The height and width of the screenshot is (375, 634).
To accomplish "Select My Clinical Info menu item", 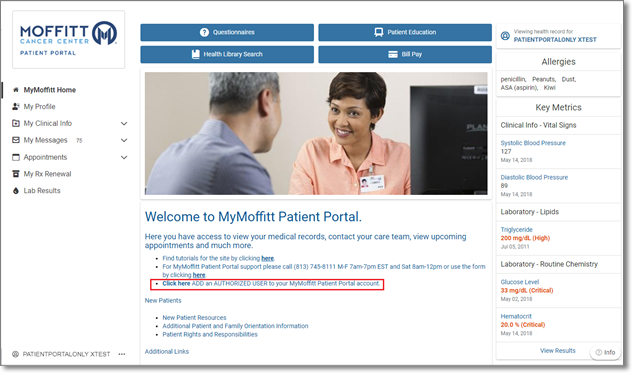I will coord(48,123).
